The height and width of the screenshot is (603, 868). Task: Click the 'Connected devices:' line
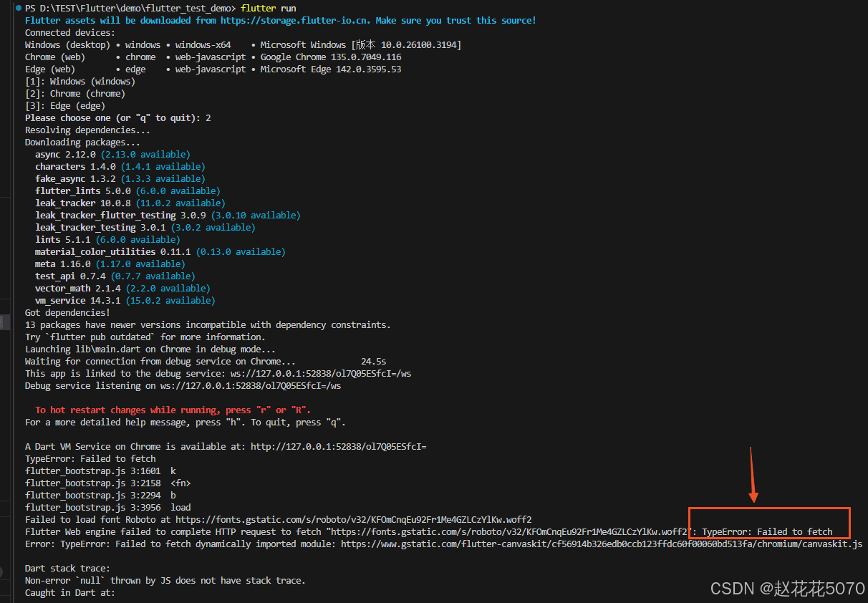[69, 32]
